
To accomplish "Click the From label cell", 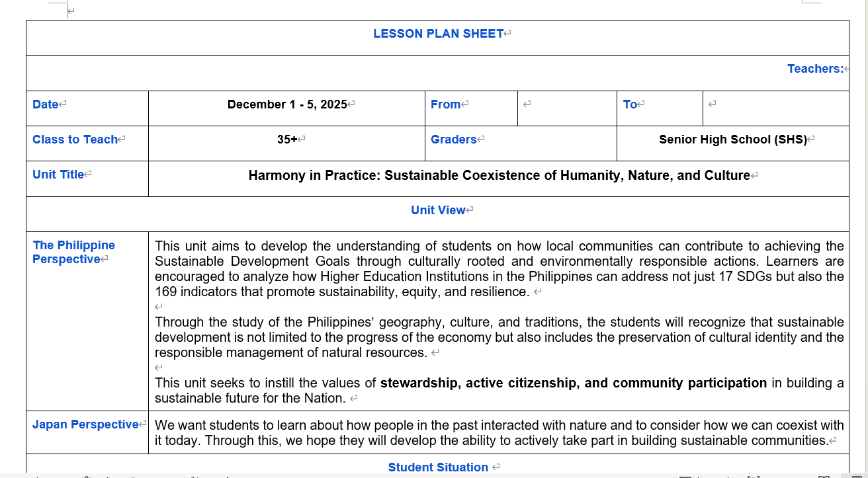I will [x=446, y=104].
